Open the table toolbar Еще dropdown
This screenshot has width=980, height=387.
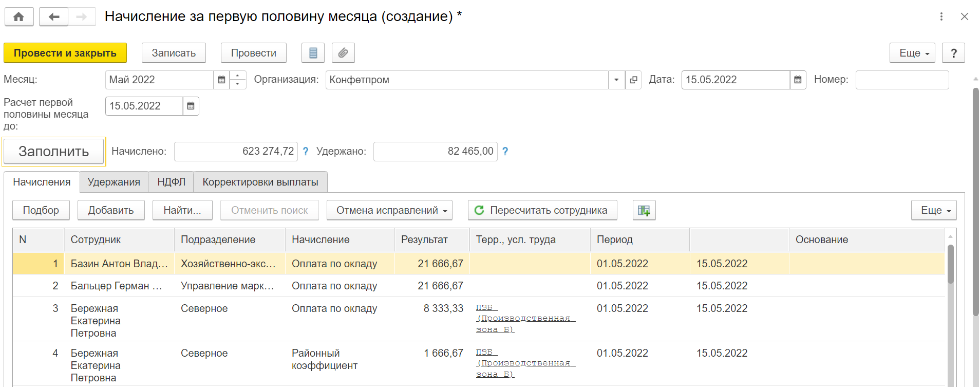[934, 210]
